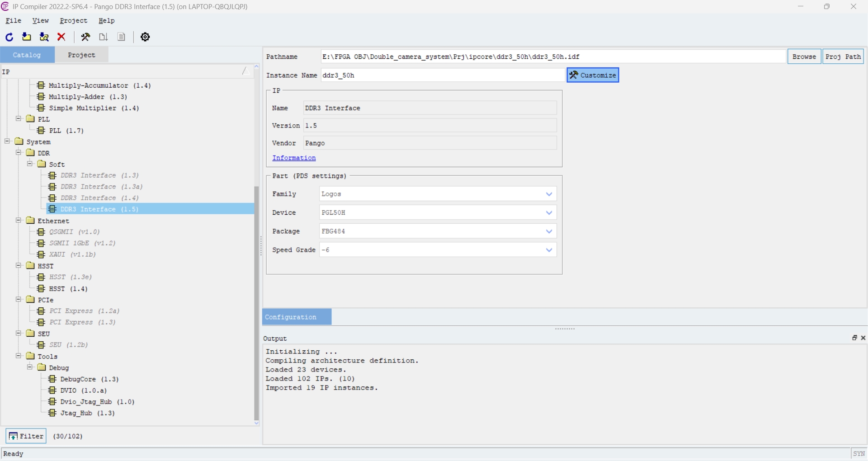Click the sort triangle in the IP column header
Screen dimensions: 868x461
pyautogui.click(x=245, y=71)
